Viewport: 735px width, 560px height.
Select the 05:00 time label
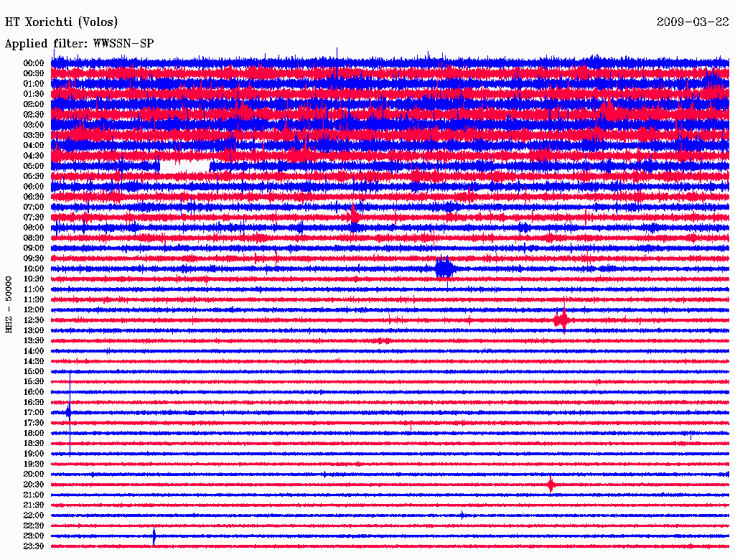pos(33,166)
